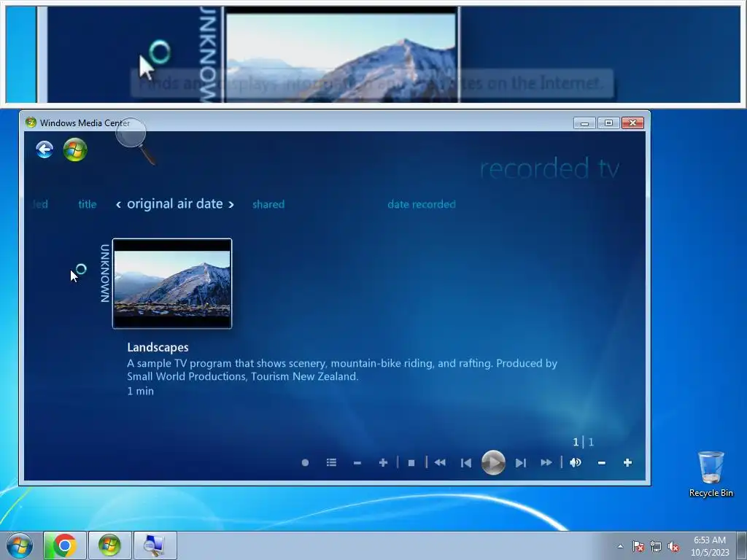Open the clock showing 6:53 AM
Image resolution: width=747 pixels, height=560 pixels.
click(x=710, y=545)
